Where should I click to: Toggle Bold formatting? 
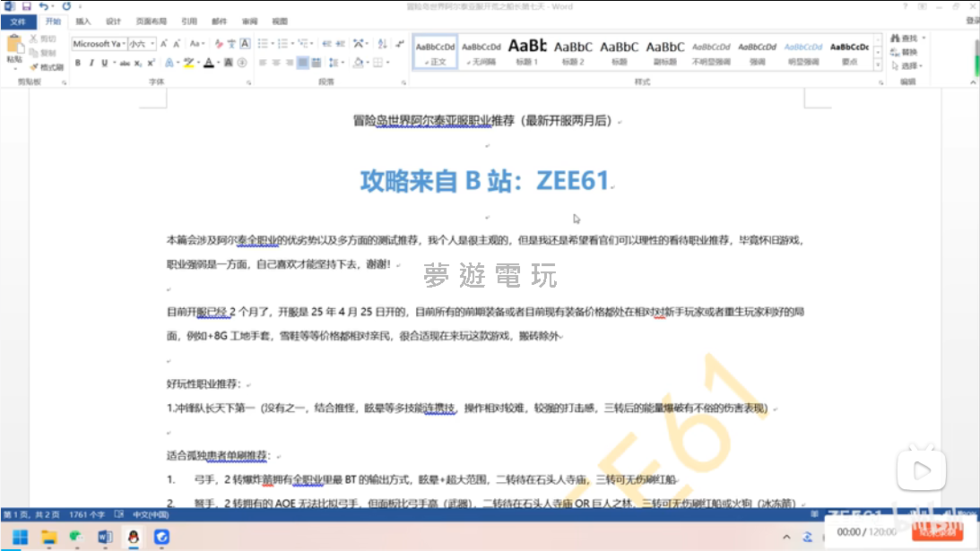(78, 63)
